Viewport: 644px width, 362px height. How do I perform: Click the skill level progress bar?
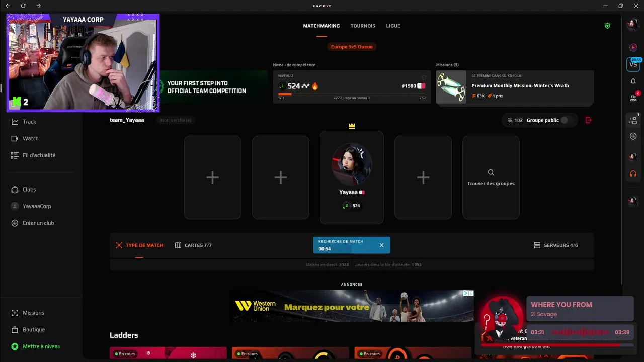(x=352, y=94)
